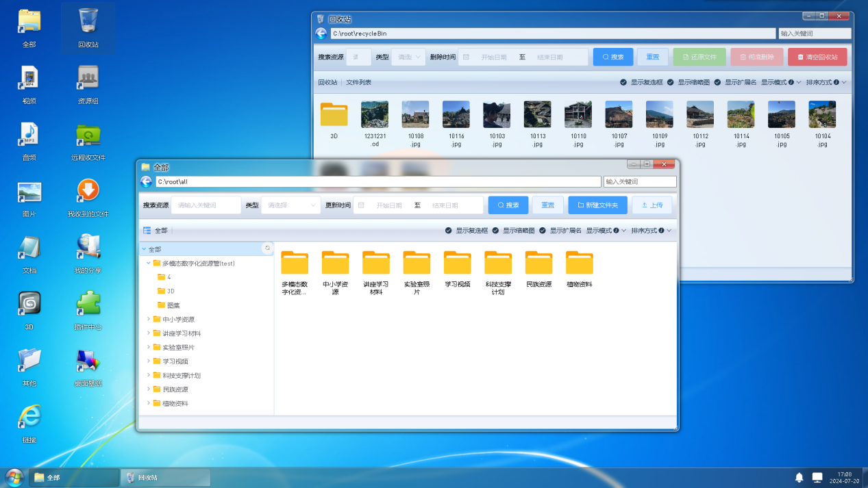The height and width of the screenshot is (488, 868).
Task: Click 文件列表 breadcrumb in the 回收站 window
Action: (358, 82)
